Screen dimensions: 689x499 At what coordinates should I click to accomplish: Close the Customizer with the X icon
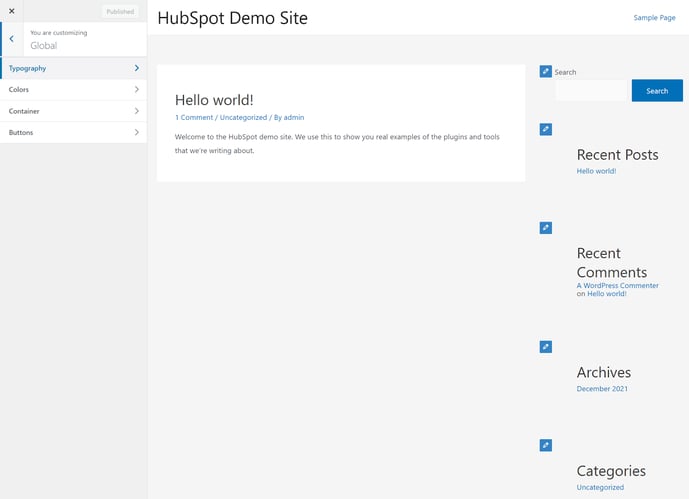click(12, 11)
